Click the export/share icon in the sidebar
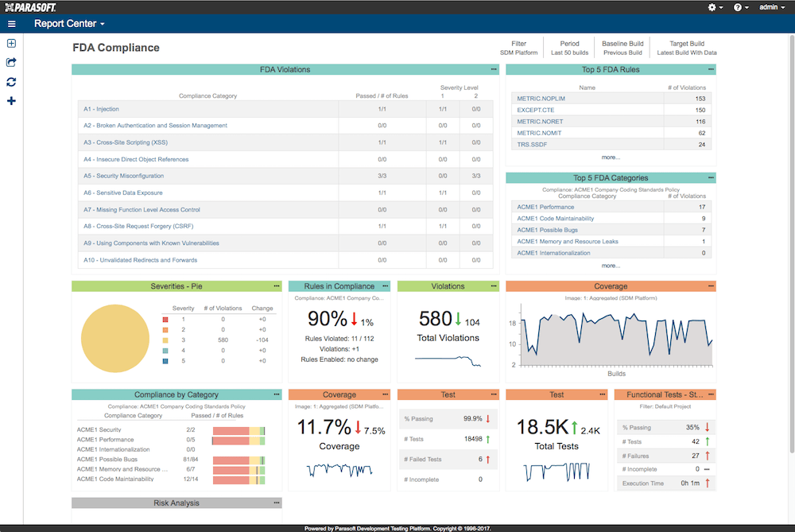This screenshot has width=795, height=532. (10, 62)
